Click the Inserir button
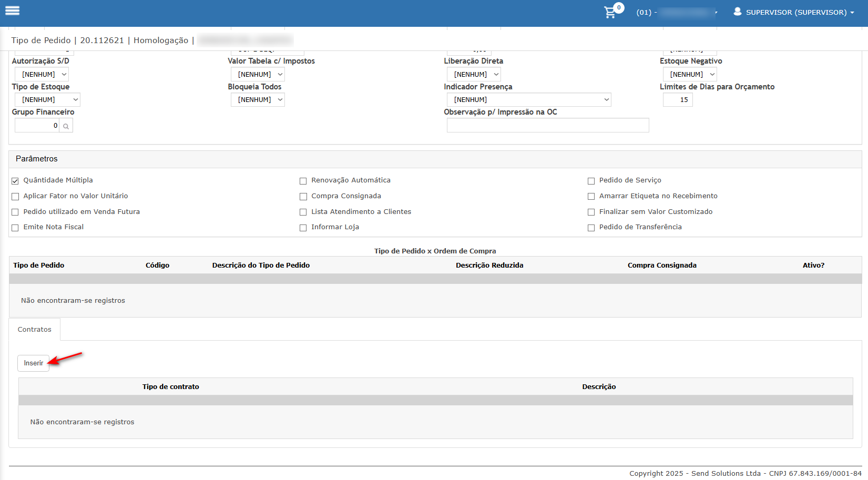Image resolution: width=868 pixels, height=480 pixels. (x=34, y=363)
